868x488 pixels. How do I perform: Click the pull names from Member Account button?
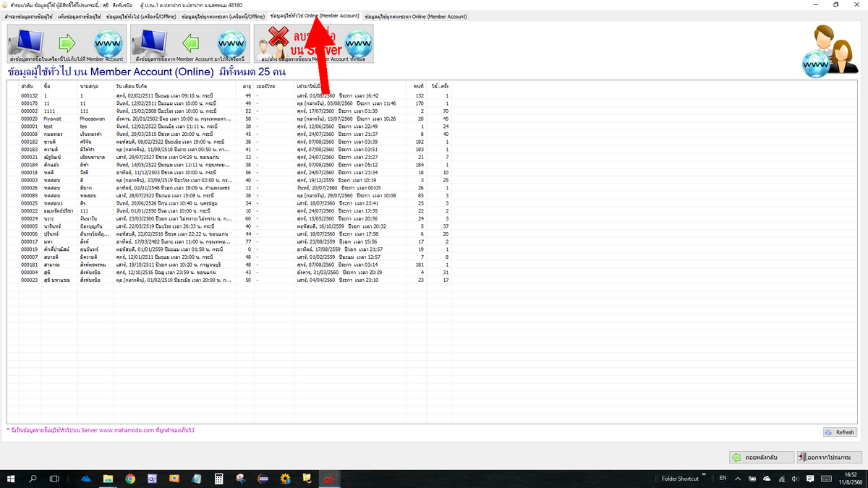(190, 44)
